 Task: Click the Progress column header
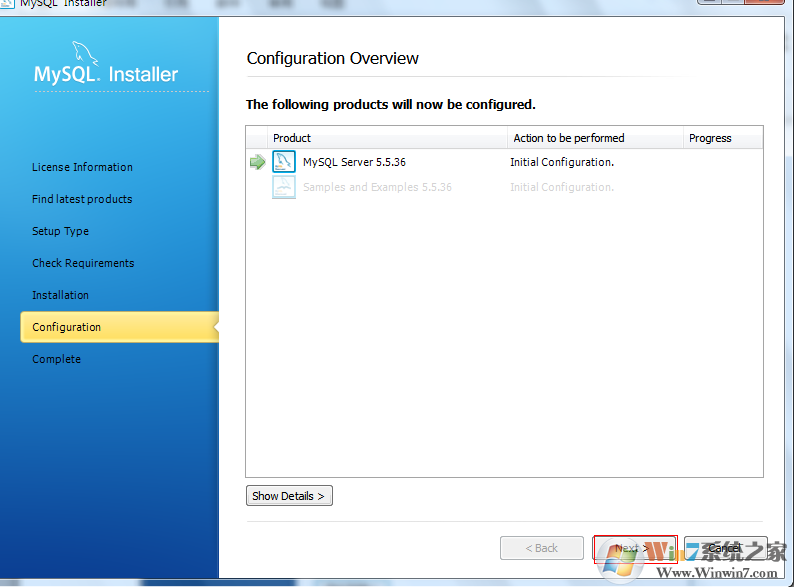pyautogui.click(x=723, y=138)
